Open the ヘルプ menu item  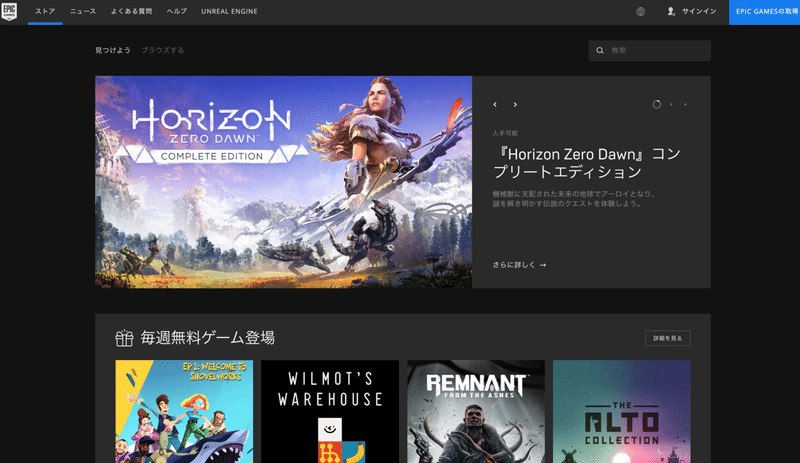[177, 11]
